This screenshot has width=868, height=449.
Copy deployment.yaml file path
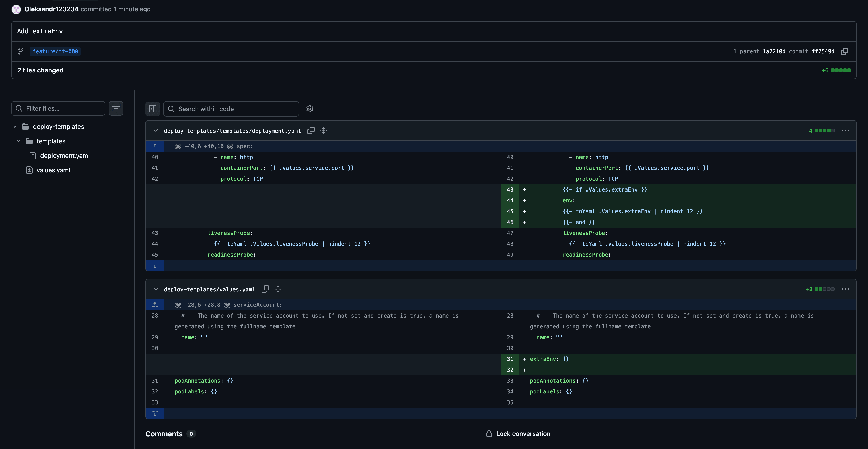pos(311,131)
